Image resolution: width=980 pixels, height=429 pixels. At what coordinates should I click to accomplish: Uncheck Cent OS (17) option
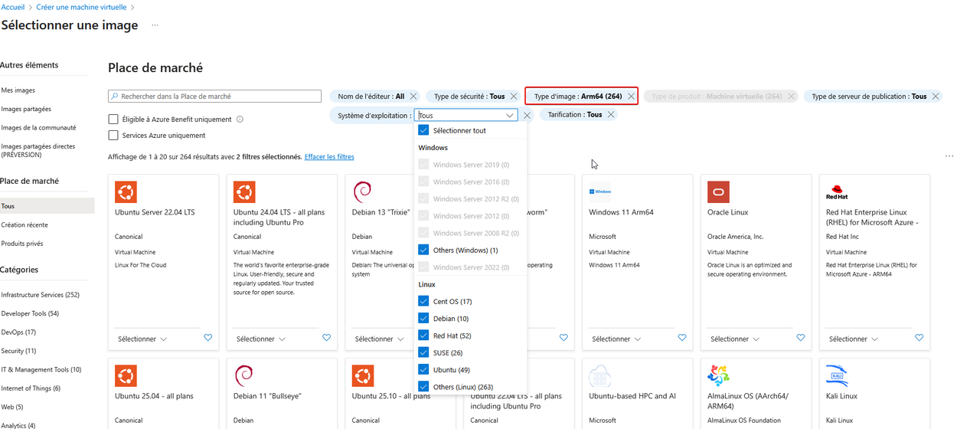click(423, 301)
